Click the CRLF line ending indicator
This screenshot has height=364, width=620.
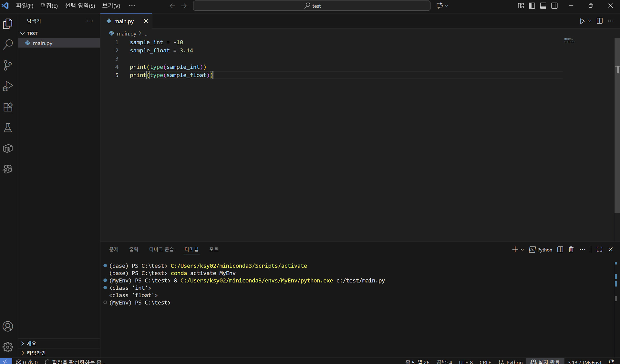pos(485,362)
